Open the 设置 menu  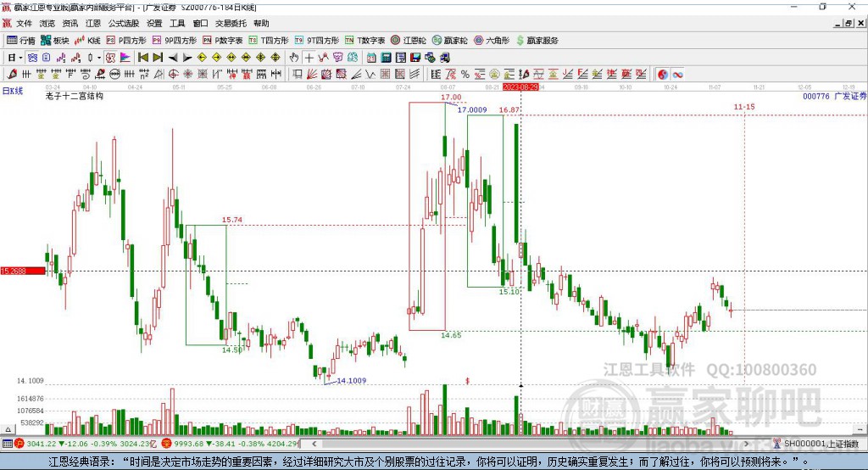pyautogui.click(x=154, y=23)
